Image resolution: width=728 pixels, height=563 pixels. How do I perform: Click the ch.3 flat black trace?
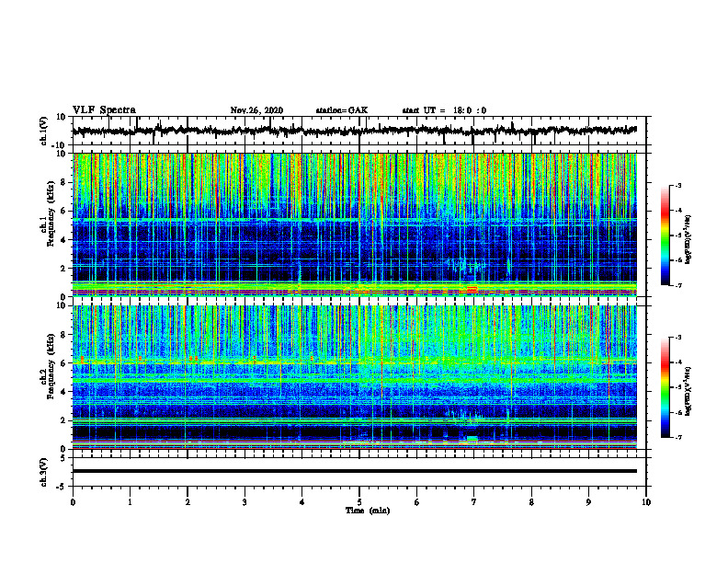coord(354,471)
